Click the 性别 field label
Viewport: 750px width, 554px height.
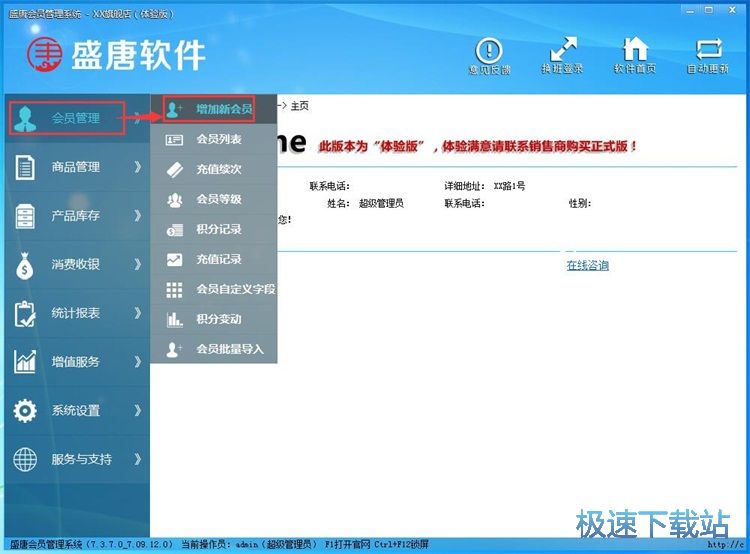coord(580,204)
